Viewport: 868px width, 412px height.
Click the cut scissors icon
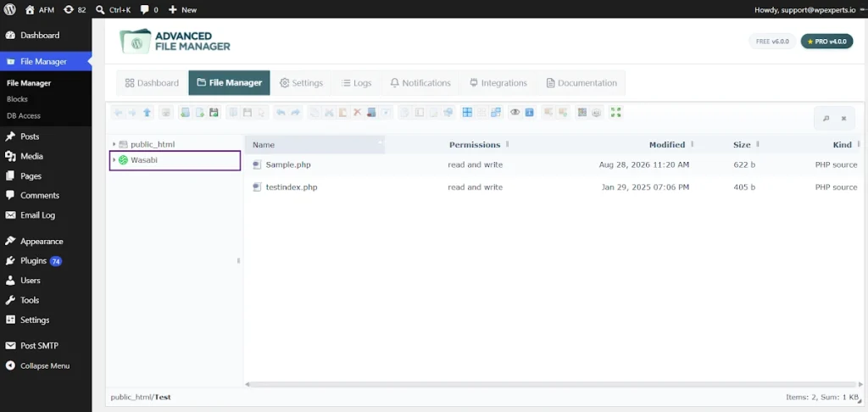pyautogui.click(x=328, y=113)
